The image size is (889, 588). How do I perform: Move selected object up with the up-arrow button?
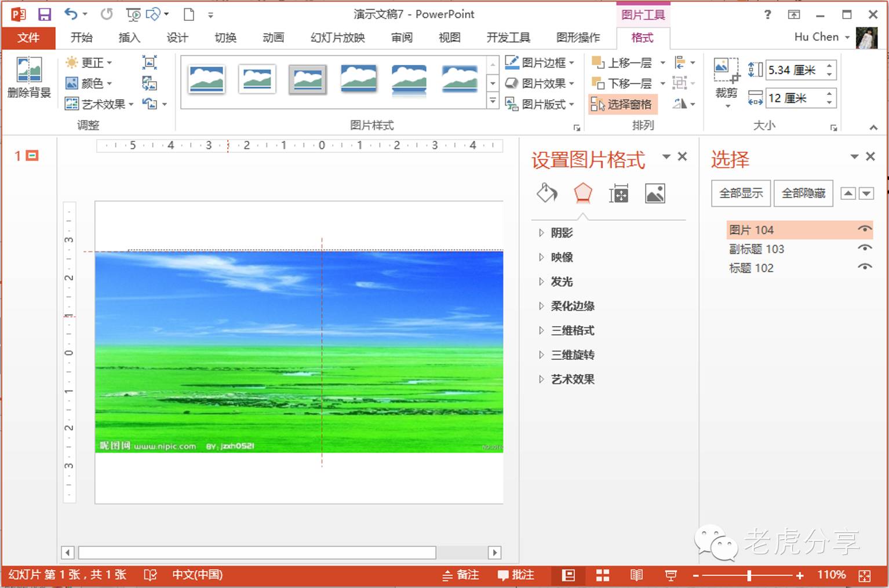tap(848, 193)
